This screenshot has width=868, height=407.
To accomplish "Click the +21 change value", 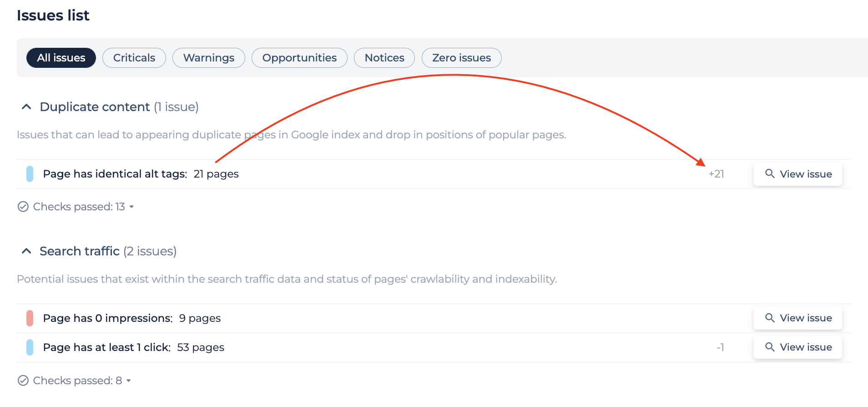I will (x=717, y=174).
